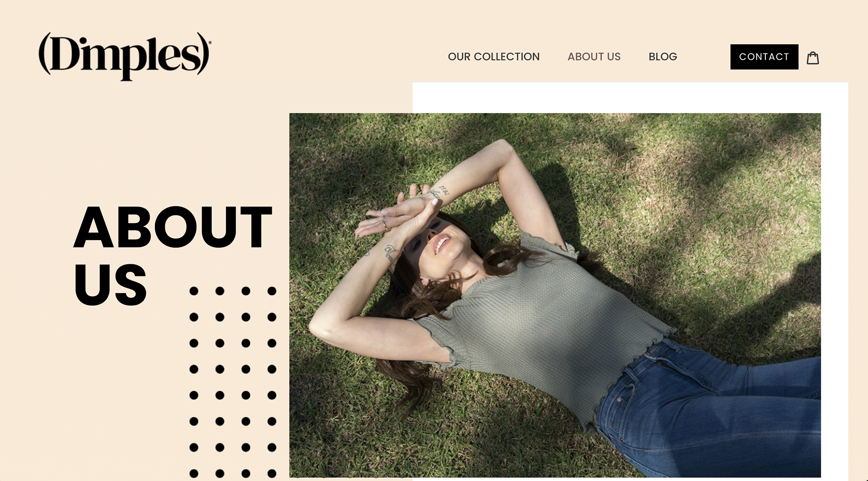Select the large ABOUT US heading text
This screenshot has width=868, height=481.
tap(173, 255)
